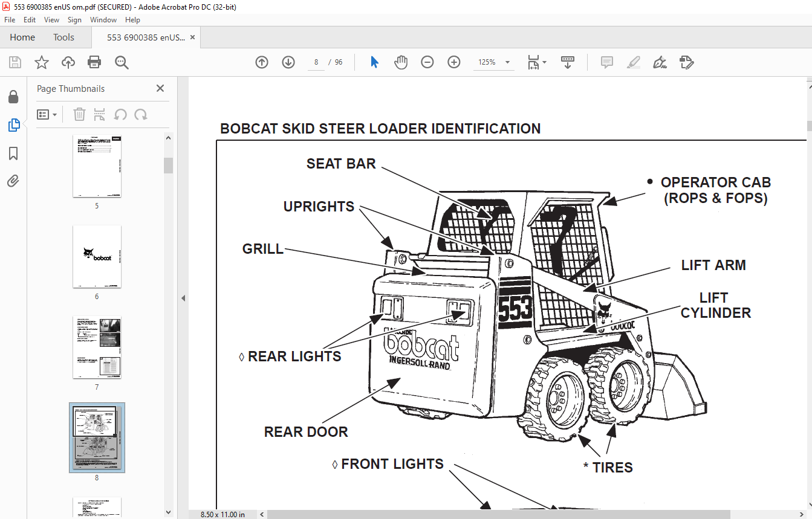Activate the Hand pan tool

[x=400, y=62]
